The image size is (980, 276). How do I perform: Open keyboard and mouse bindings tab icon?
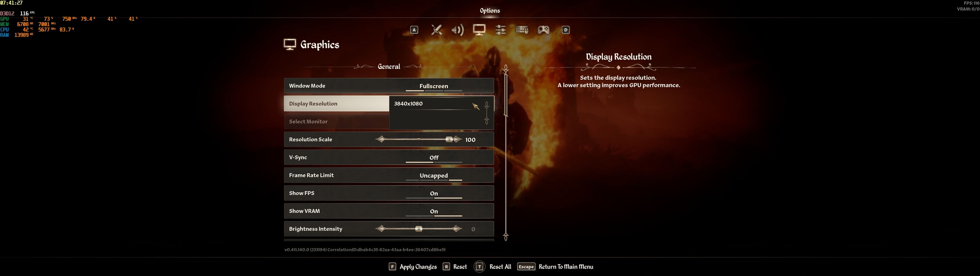coord(522,30)
